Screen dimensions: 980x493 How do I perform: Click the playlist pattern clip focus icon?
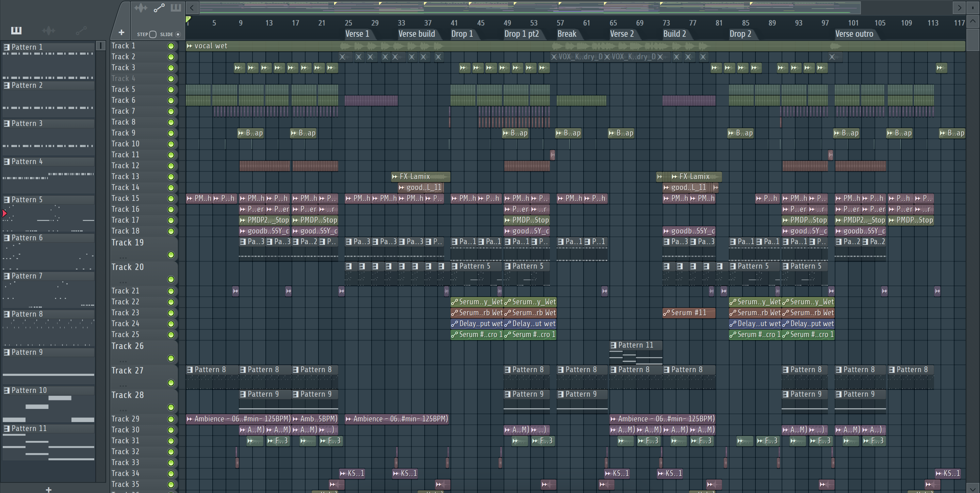coord(176,7)
